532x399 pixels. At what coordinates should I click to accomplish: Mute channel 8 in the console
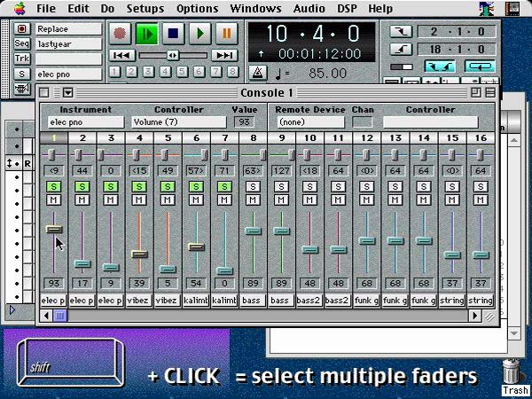point(253,199)
